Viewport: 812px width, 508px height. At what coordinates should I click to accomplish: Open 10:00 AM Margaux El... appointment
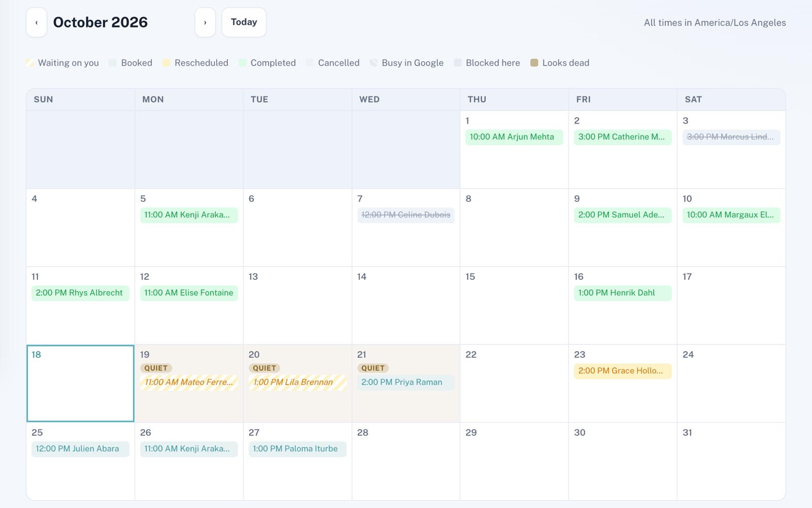(x=731, y=215)
